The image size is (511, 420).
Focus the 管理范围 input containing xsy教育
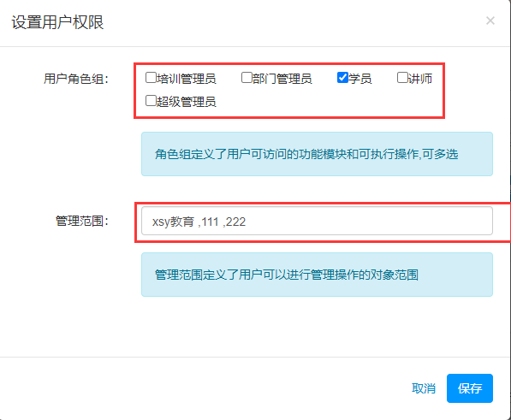(x=317, y=221)
